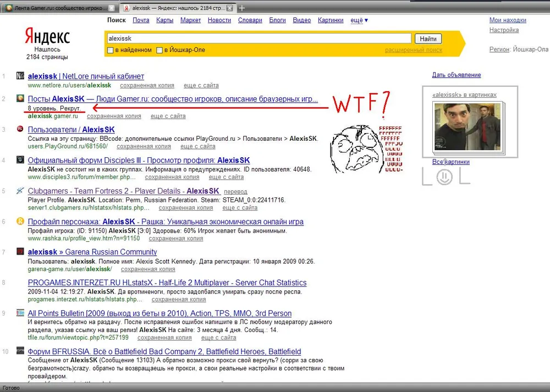Enable the 'в найденном' checkbox
Viewport: 550px width, 392px height.
click(111, 50)
